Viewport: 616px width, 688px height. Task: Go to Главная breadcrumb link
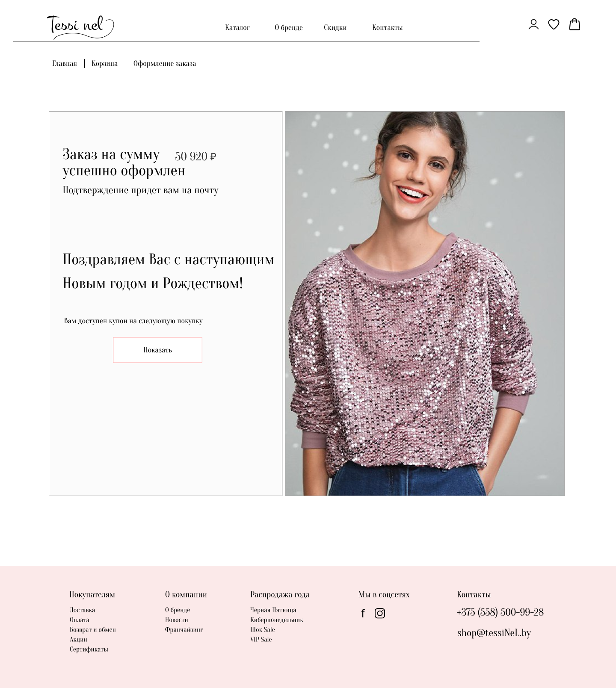65,63
